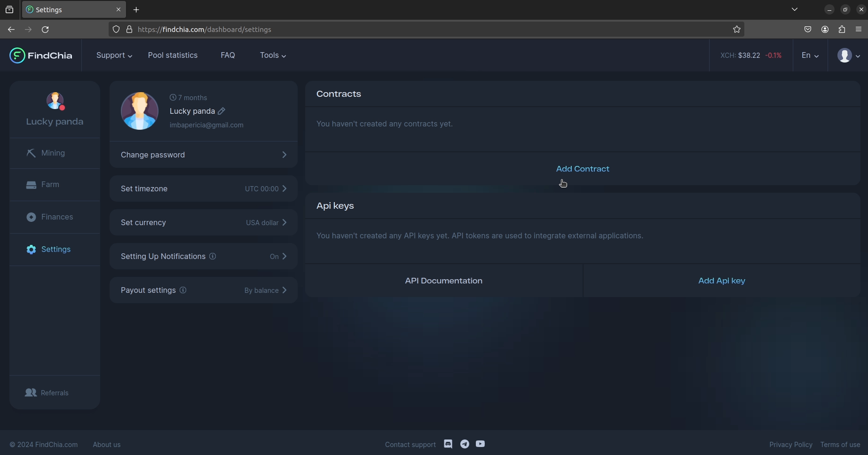Click the site lock security icon
The image size is (868, 455).
coord(129,29)
